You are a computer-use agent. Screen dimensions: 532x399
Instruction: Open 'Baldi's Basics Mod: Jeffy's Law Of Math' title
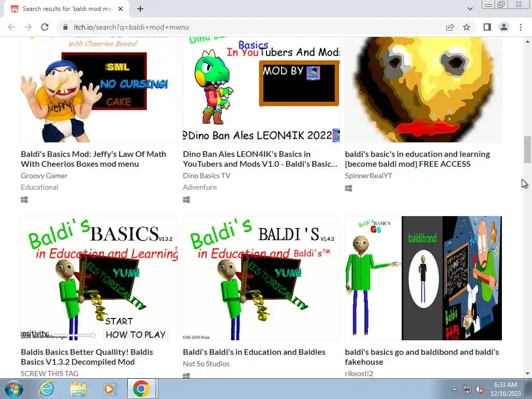click(94, 159)
